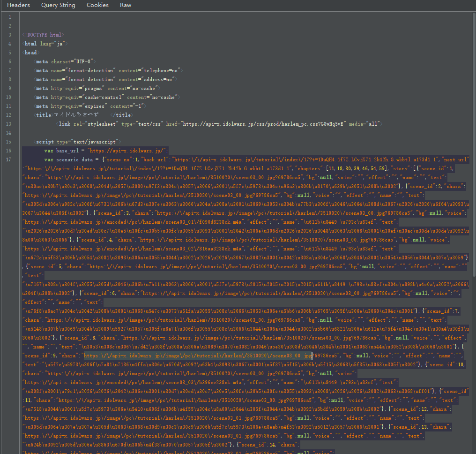Screen dimensions: 476x454
Task: Click the script type text/javascript tag
Action: [x=78, y=142]
